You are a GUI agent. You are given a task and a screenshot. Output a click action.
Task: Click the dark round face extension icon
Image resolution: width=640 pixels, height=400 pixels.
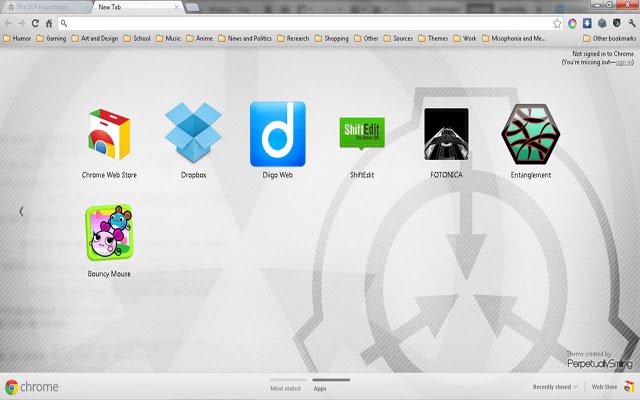[x=617, y=23]
